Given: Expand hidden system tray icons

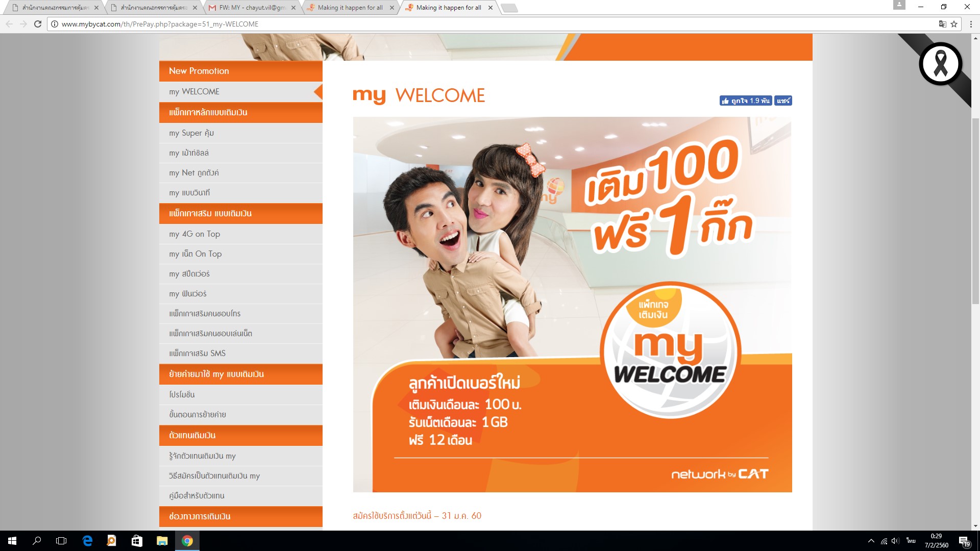Looking at the screenshot, I should coord(871,541).
